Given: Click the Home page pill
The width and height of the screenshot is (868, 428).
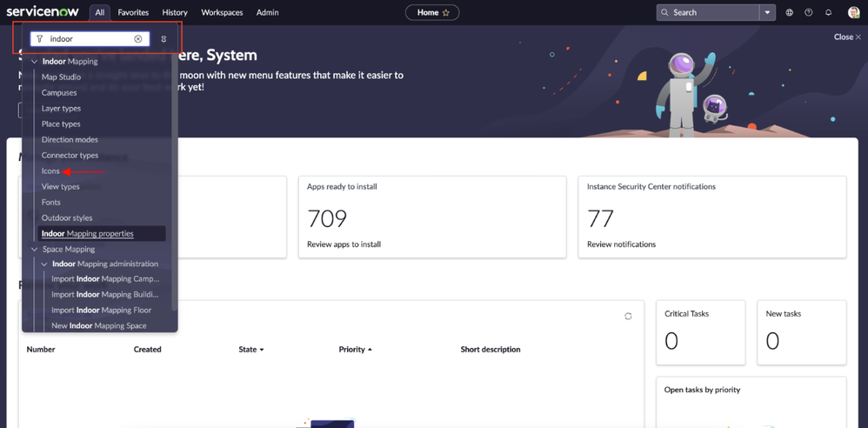Looking at the screenshot, I should (432, 13).
